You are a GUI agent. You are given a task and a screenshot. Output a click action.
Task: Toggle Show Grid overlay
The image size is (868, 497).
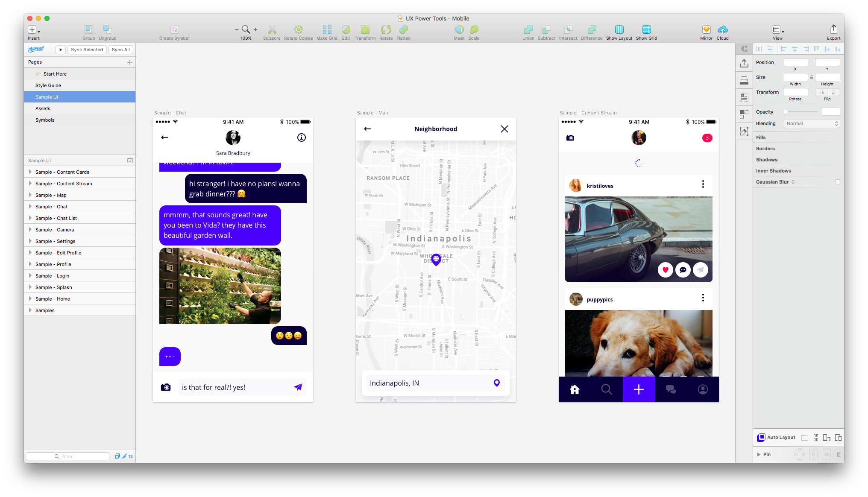[646, 29]
